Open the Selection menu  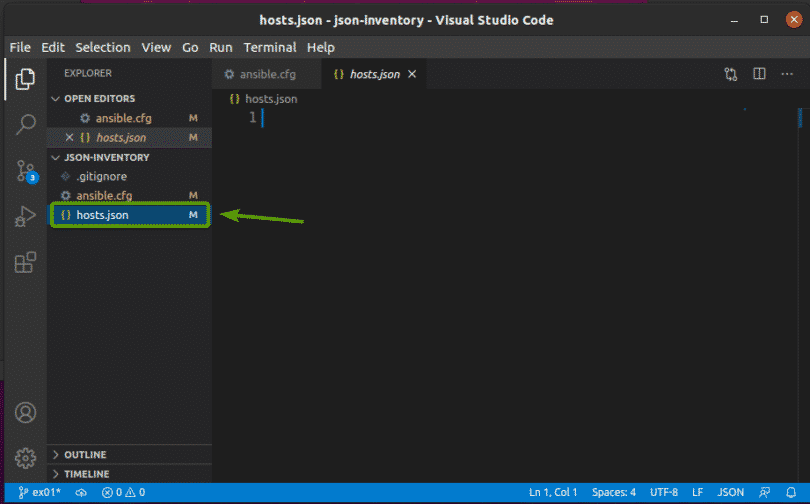point(103,48)
